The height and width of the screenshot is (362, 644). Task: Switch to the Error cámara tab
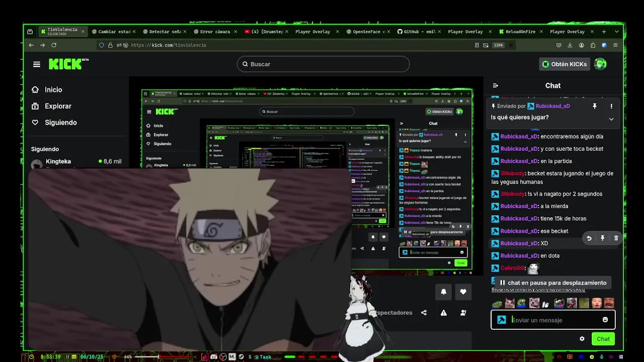(x=215, y=32)
